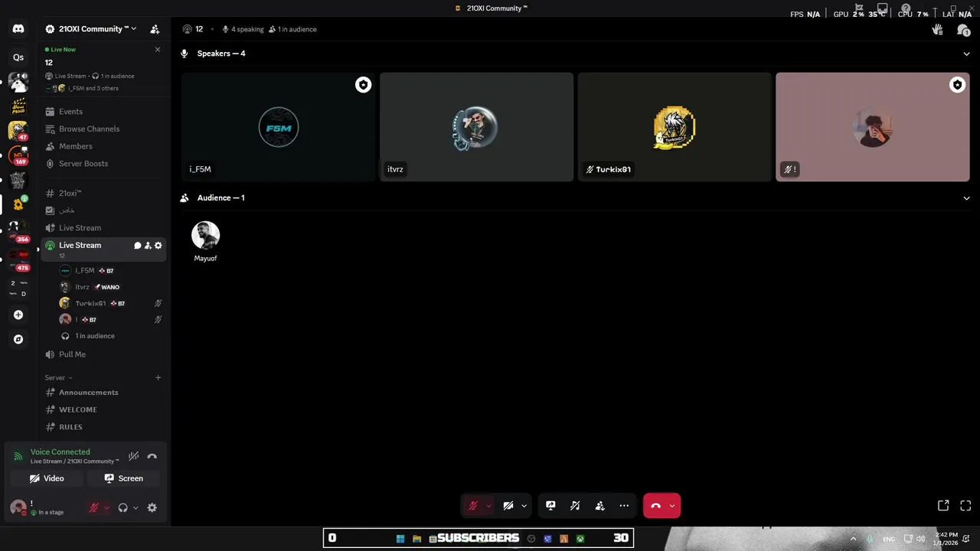
Task: Click the Video button
Action: [47, 478]
